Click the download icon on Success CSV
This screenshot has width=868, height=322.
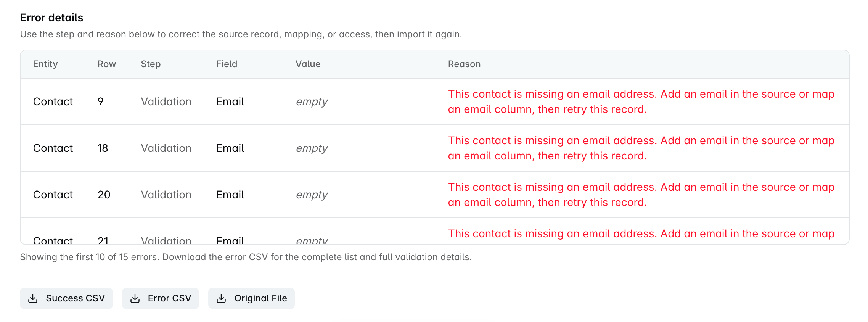click(x=33, y=298)
